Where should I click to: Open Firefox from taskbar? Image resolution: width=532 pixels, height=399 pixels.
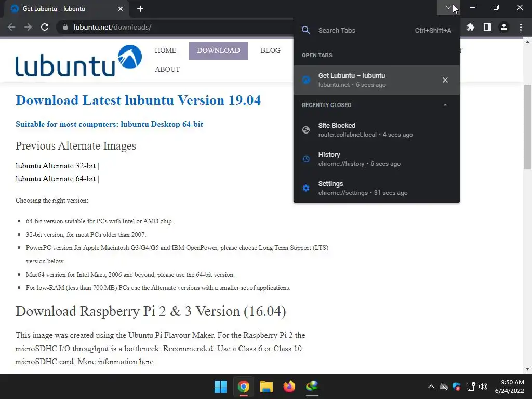(x=289, y=387)
